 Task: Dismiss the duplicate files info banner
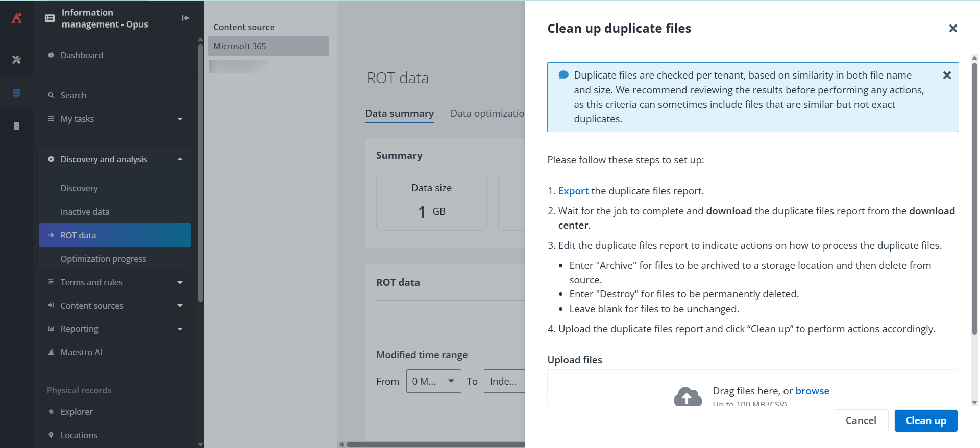tap(947, 76)
